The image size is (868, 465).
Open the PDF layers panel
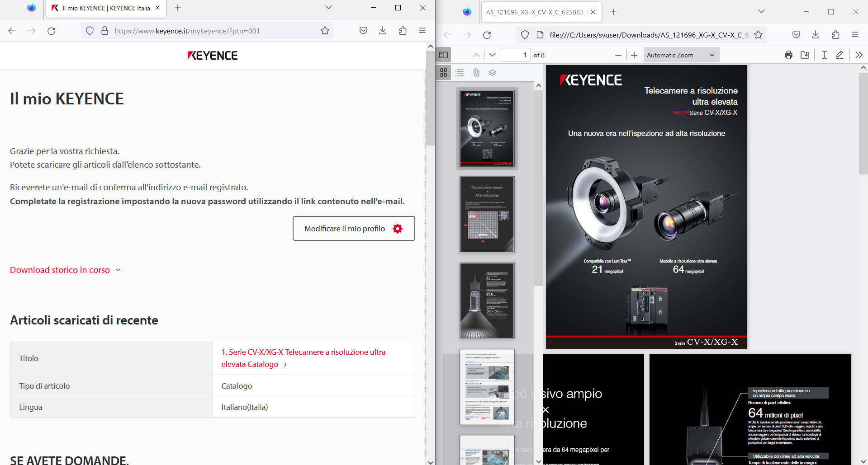[x=493, y=72]
